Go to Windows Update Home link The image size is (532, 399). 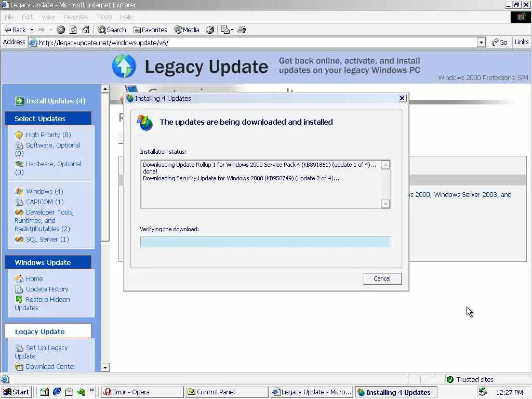[x=34, y=279]
